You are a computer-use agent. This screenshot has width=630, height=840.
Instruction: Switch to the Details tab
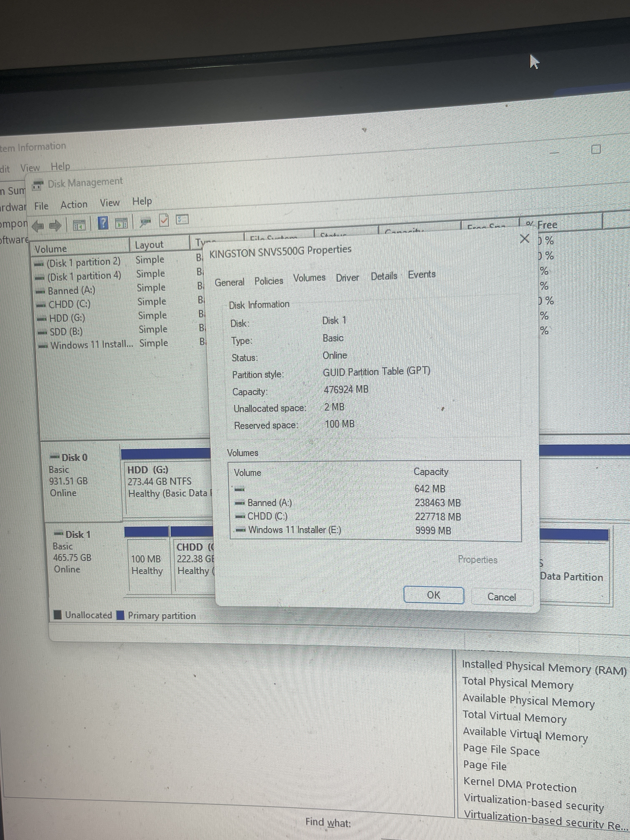point(384,276)
